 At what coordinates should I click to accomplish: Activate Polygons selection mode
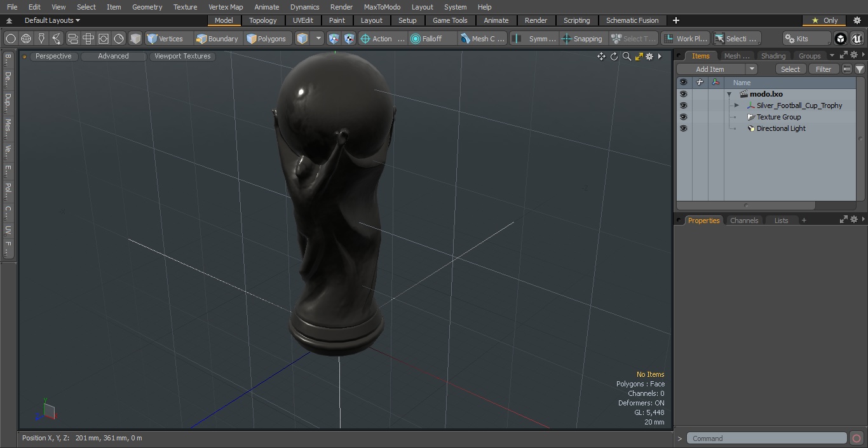[267, 39]
